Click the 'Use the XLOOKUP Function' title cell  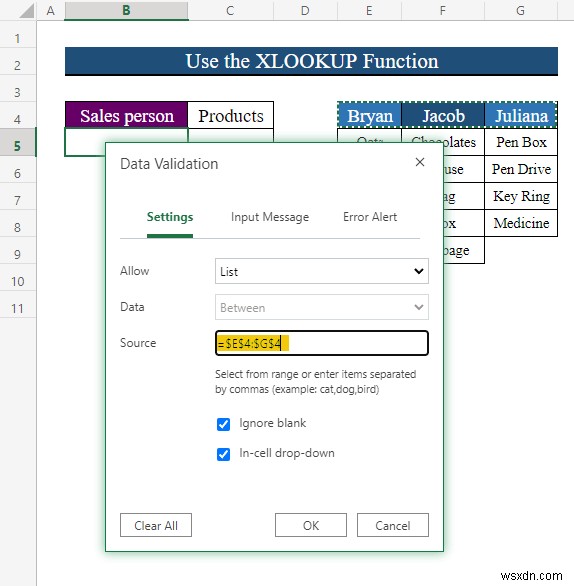[x=311, y=61]
